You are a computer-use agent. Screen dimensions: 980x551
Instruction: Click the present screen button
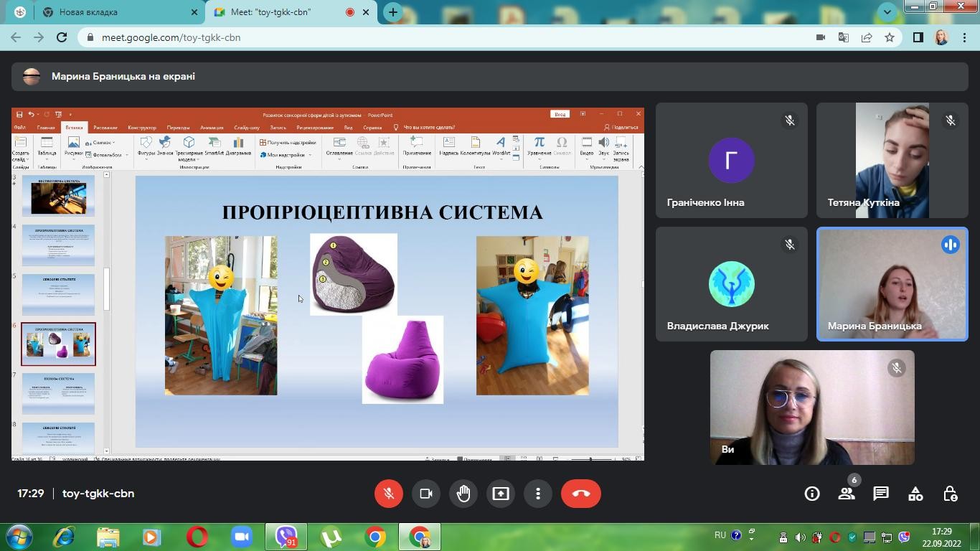(501, 494)
